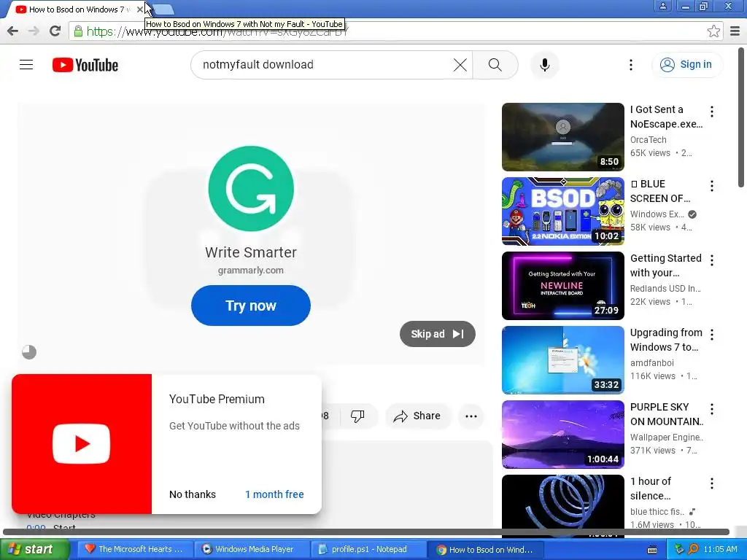This screenshot has height=560, width=747.
Task: Clear the search box with the X
Action: coord(460,65)
